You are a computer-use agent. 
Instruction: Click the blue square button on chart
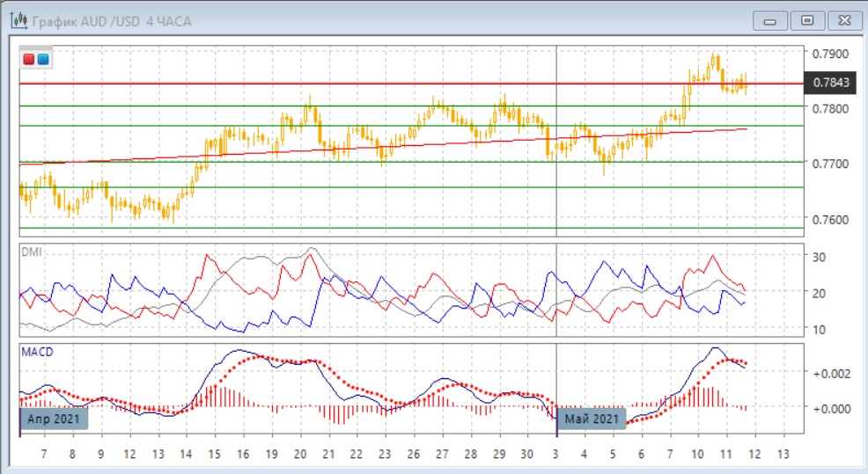[x=42, y=59]
